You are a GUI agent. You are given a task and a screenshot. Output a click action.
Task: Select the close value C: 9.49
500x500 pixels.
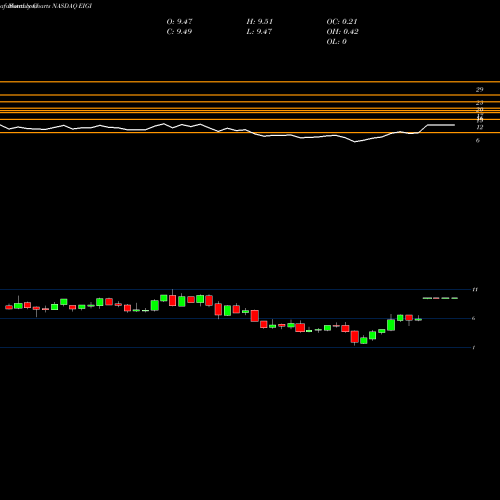[x=179, y=32]
